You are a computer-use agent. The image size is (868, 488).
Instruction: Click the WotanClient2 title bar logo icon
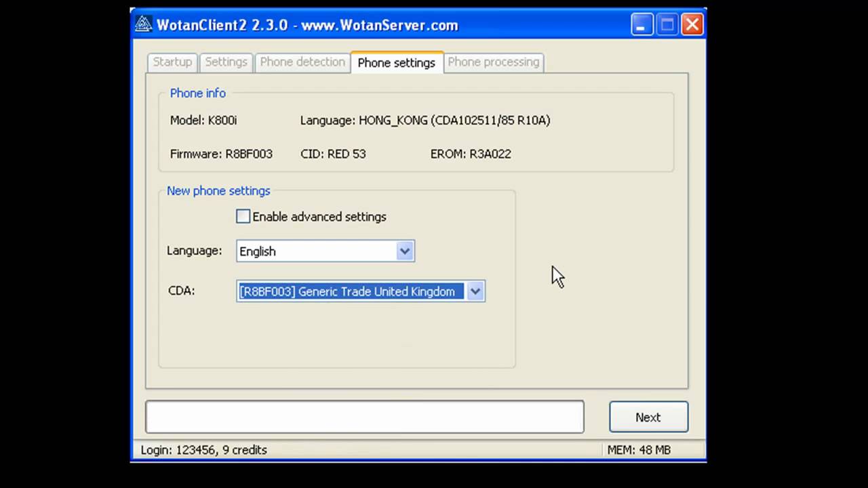coord(143,24)
